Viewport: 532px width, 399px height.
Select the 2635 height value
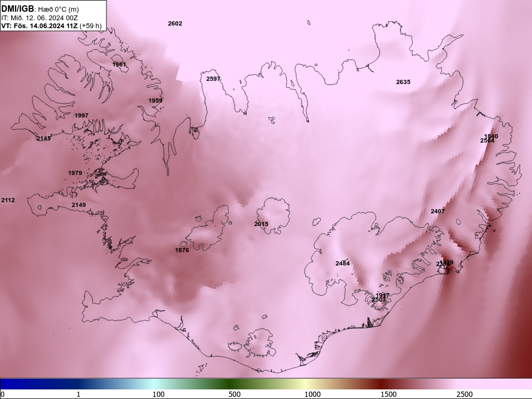click(x=403, y=82)
